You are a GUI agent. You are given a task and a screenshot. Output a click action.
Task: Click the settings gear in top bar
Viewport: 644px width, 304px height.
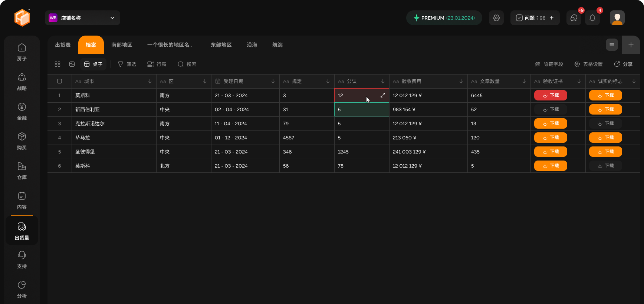(496, 18)
